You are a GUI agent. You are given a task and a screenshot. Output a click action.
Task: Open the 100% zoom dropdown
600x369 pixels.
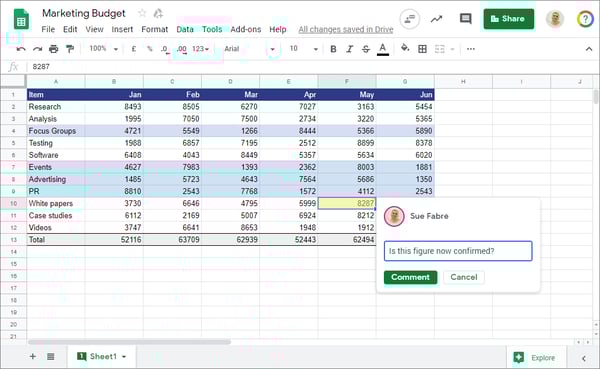pyautogui.click(x=103, y=49)
